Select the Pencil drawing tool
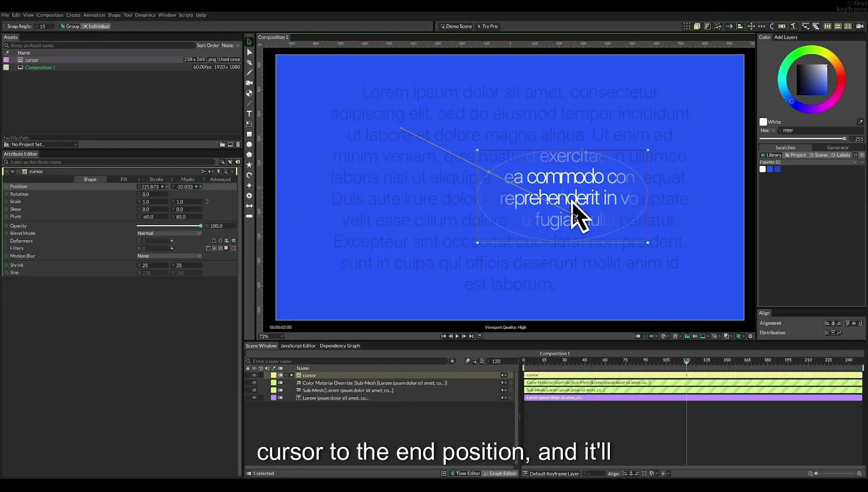 pyautogui.click(x=249, y=72)
